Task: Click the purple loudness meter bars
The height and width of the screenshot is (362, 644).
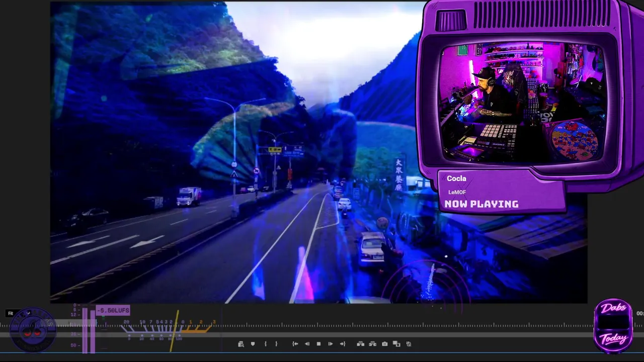Action: [89, 330]
